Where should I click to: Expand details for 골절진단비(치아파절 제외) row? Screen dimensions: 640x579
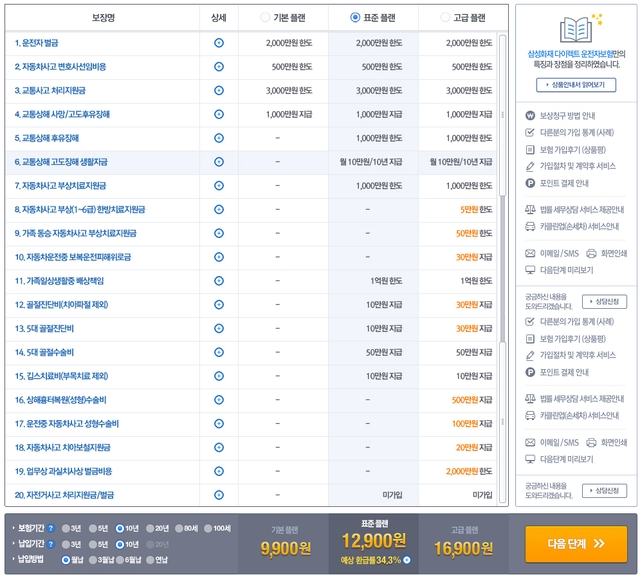(x=219, y=304)
